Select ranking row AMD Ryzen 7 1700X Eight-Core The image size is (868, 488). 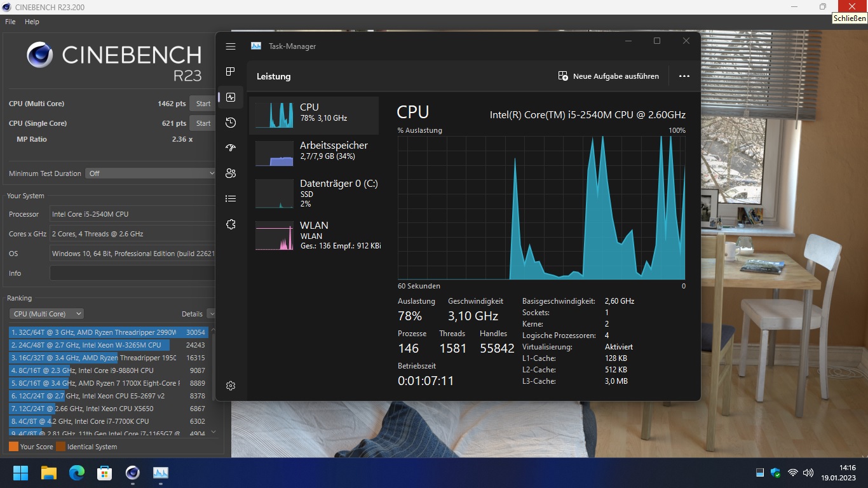108,383
